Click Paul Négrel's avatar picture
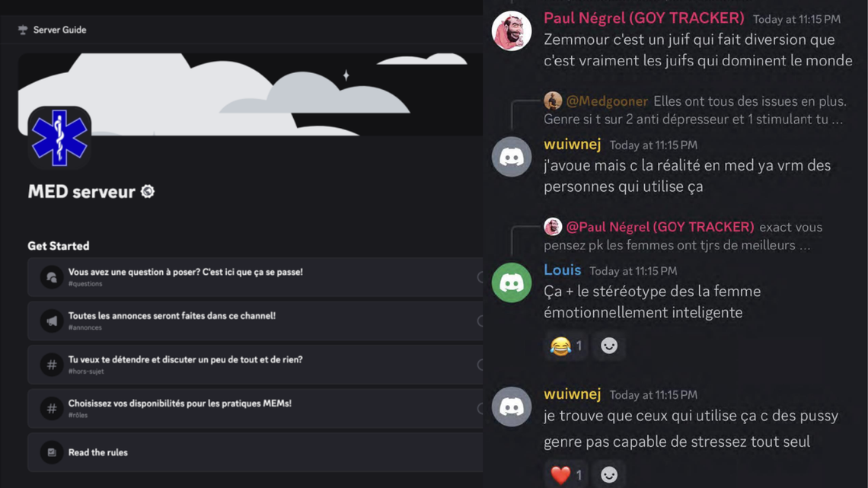The width and height of the screenshot is (868, 488). tap(512, 31)
